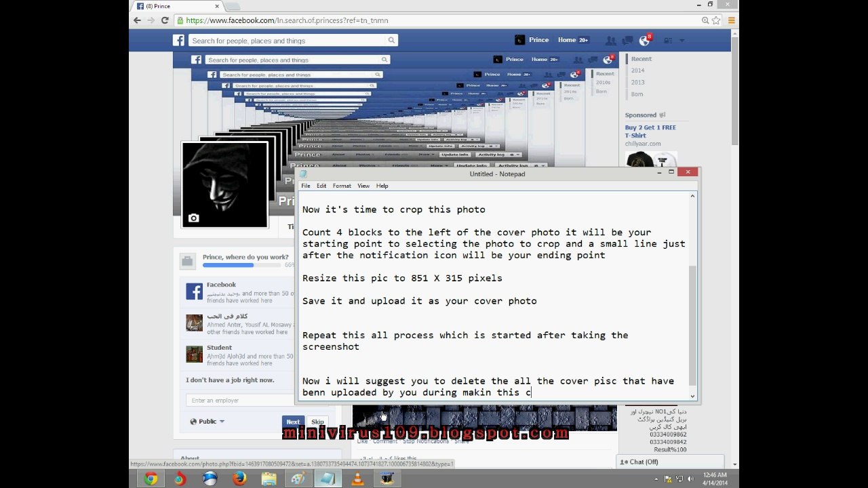Open VLC media player from the taskbar
The width and height of the screenshot is (868, 488).
point(357,479)
